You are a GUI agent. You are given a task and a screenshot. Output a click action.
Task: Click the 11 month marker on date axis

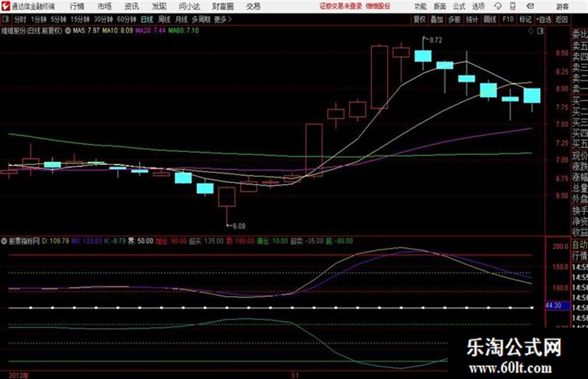coord(296,375)
